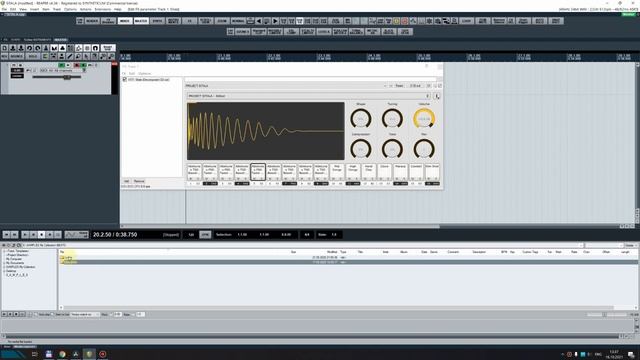Image resolution: width=640 pixels, height=360 pixels.
Task: Click the red record app taskbar icon
Action: click(x=103, y=354)
